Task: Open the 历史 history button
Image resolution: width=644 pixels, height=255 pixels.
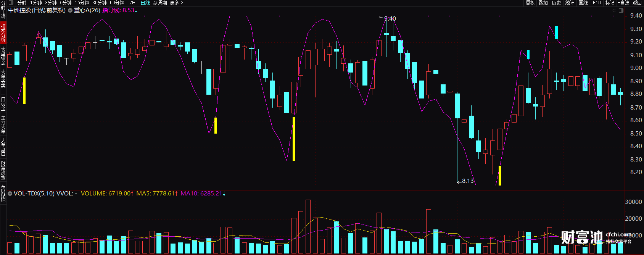Action: click(x=556, y=3)
